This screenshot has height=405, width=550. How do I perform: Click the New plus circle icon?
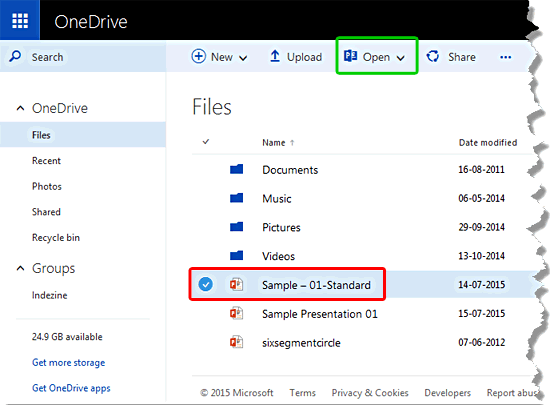[199, 56]
